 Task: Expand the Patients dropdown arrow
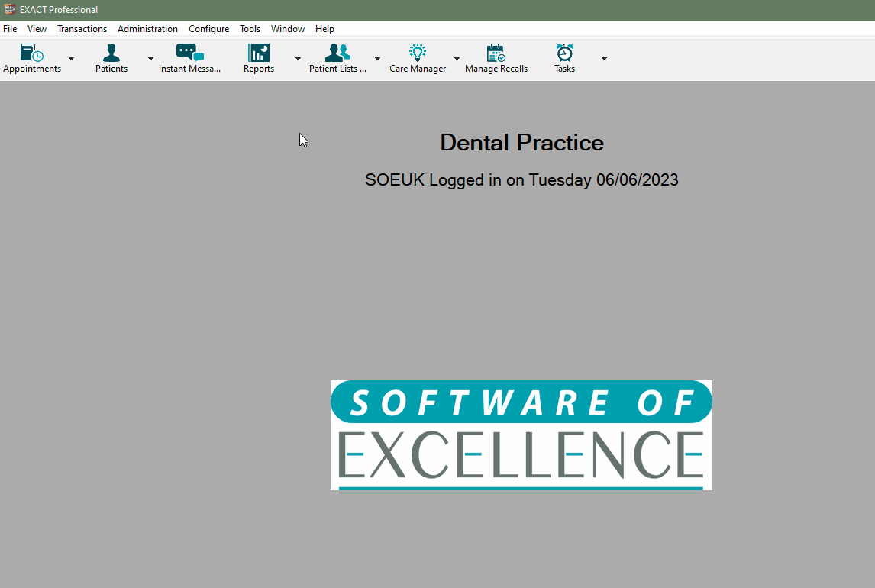coord(150,59)
